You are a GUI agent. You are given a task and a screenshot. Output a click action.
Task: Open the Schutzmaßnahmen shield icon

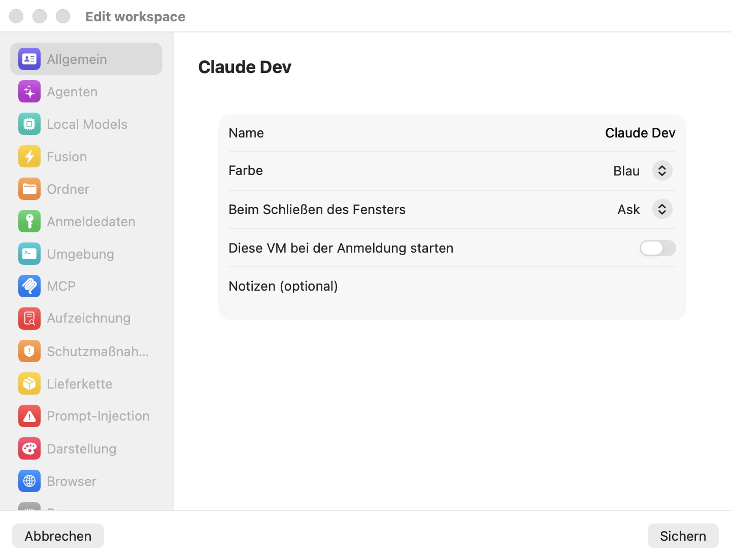pos(29,351)
